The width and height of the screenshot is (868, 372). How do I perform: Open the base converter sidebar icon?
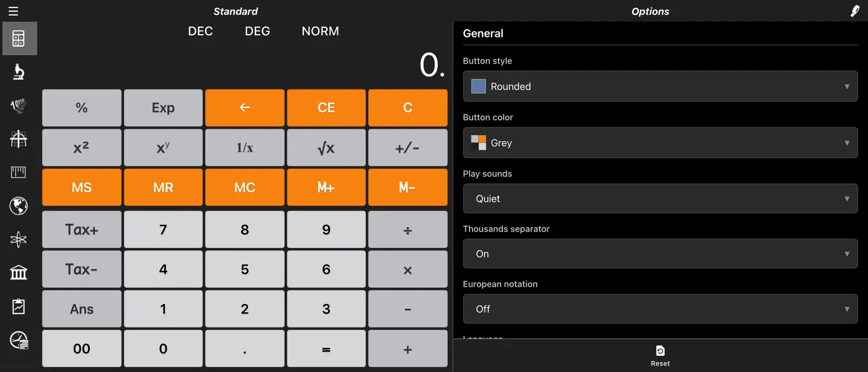click(18, 105)
